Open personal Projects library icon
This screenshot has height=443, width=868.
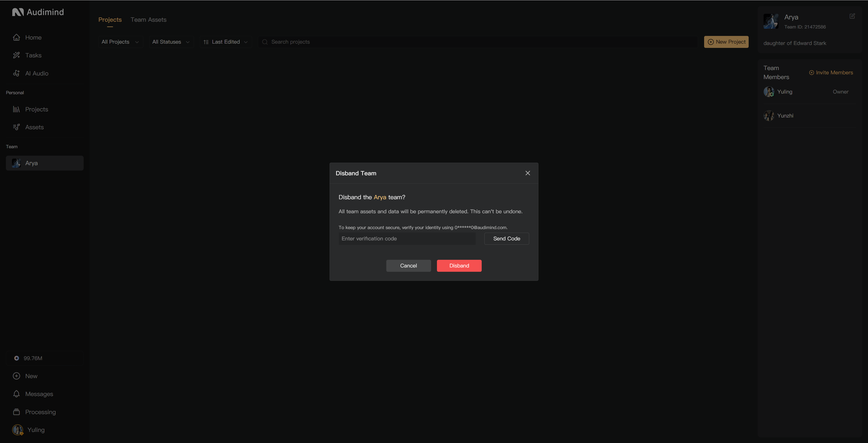pos(17,109)
